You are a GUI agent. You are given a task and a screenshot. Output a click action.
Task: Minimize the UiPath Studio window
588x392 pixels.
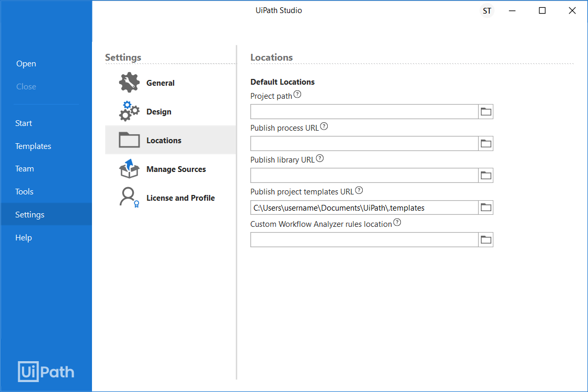pos(512,11)
